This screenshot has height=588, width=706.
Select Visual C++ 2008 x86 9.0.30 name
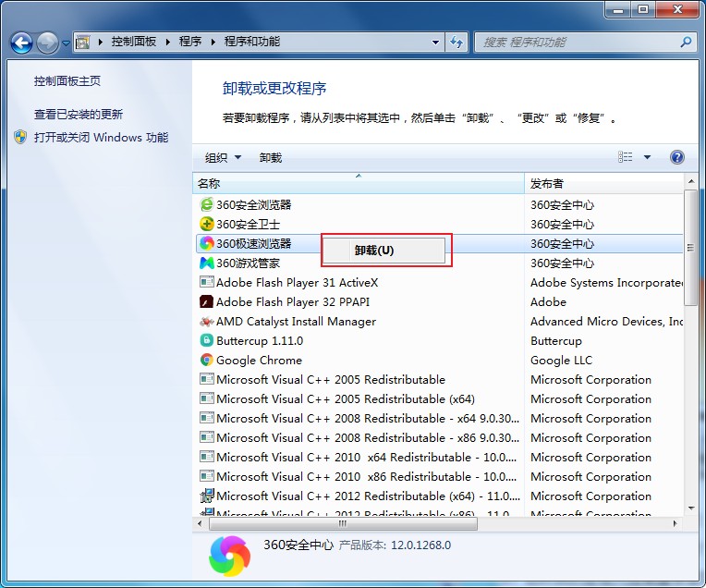click(x=368, y=437)
